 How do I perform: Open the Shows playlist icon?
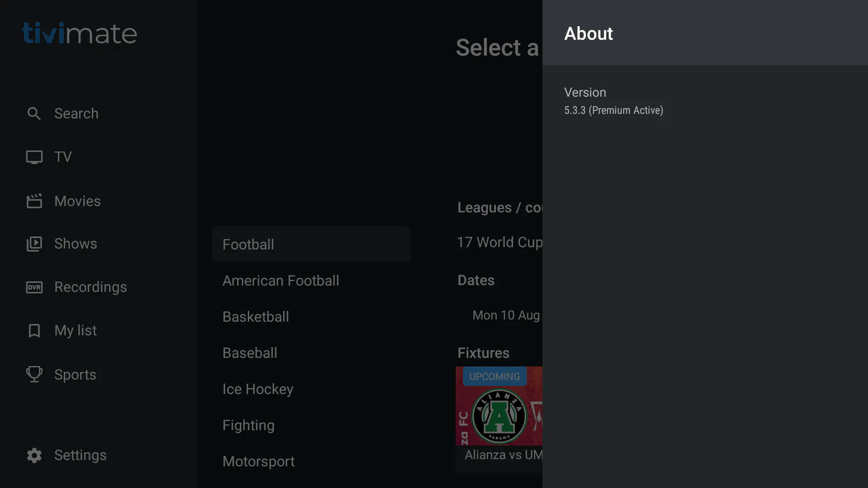pyautogui.click(x=34, y=244)
